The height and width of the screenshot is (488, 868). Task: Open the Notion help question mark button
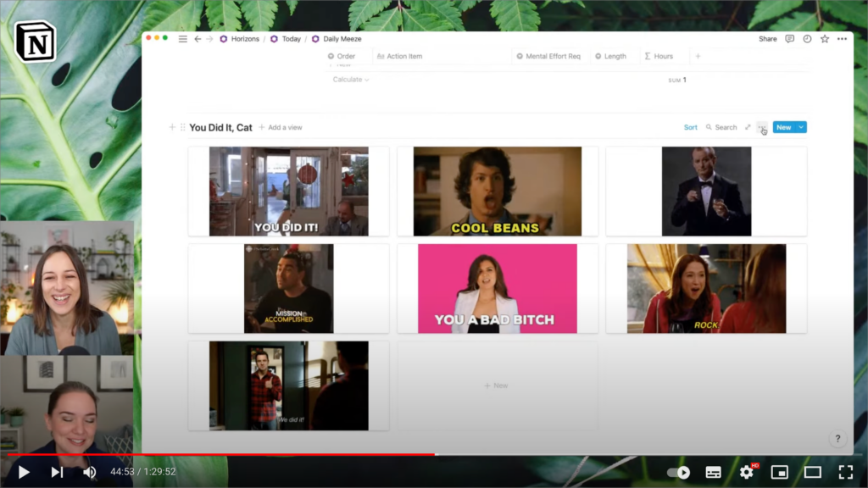(837, 439)
